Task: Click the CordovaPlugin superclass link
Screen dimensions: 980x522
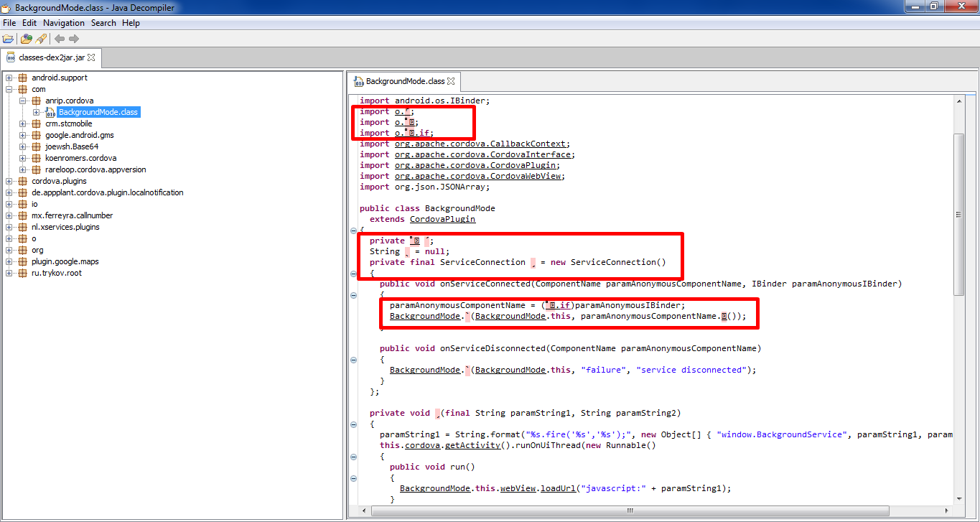Action: click(x=442, y=219)
